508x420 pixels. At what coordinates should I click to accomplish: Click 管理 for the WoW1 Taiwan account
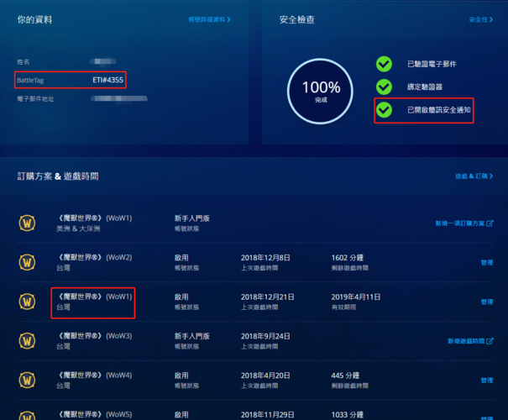click(x=487, y=302)
